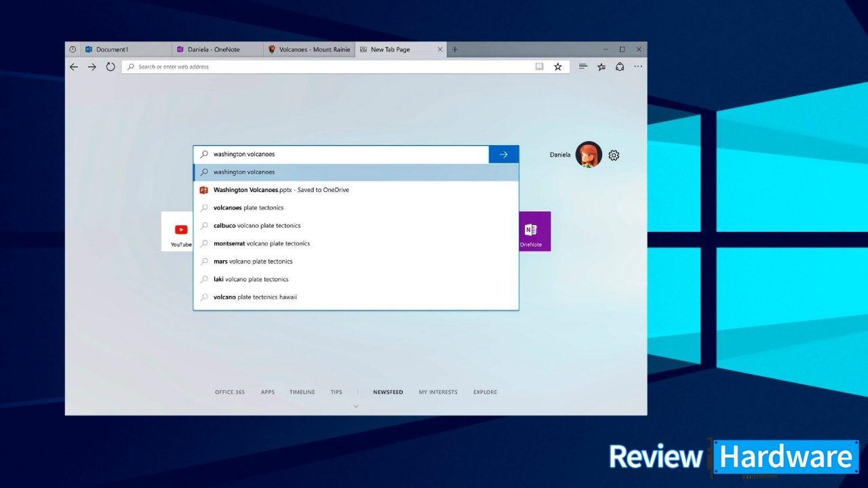868x488 pixels.
Task: Maximize the browser window
Action: (x=622, y=49)
